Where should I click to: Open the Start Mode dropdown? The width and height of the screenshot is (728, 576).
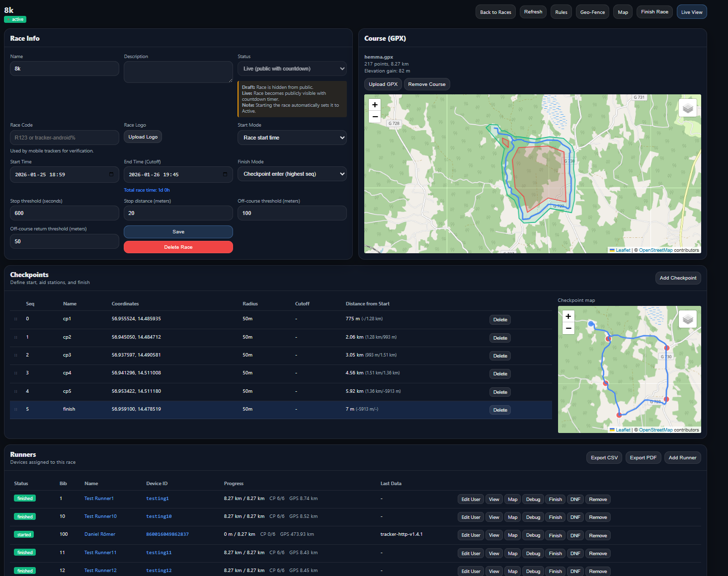click(x=292, y=138)
